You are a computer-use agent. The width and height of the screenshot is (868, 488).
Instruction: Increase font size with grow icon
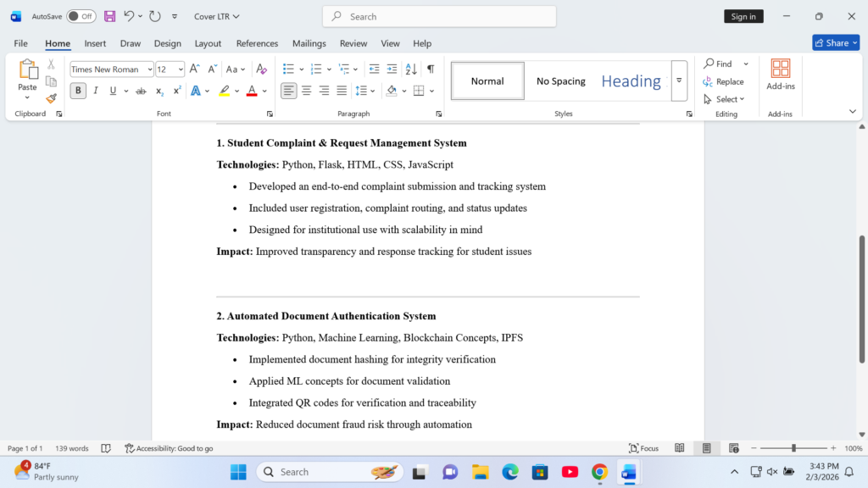[x=194, y=69]
